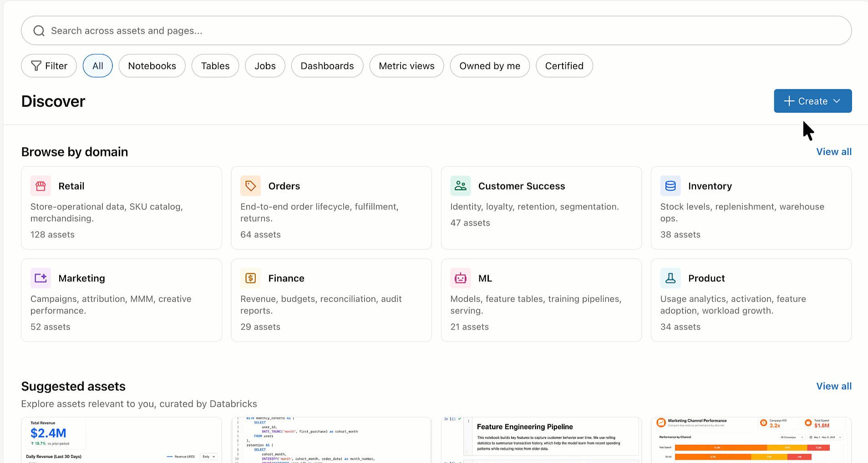Open Marketing Channel Performance thumbnail
This screenshot has height=463, width=868.
pos(751,440)
